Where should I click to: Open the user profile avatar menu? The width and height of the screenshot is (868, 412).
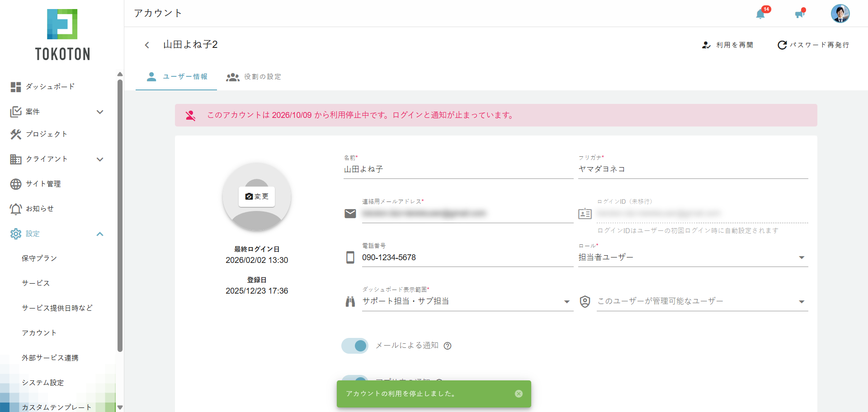click(x=840, y=14)
